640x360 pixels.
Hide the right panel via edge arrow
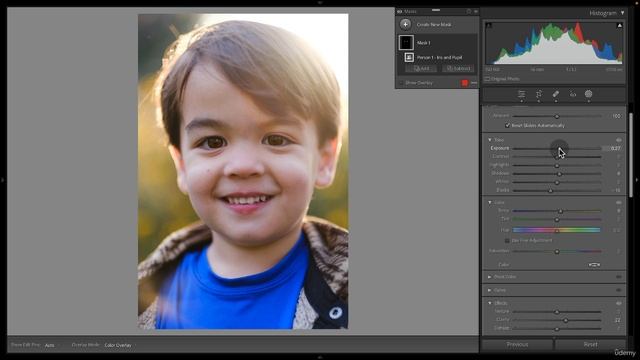coord(637,180)
